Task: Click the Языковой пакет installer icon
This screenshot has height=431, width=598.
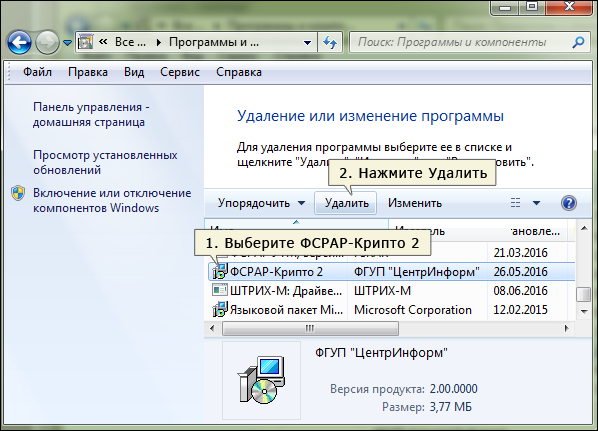Action: click(x=220, y=309)
